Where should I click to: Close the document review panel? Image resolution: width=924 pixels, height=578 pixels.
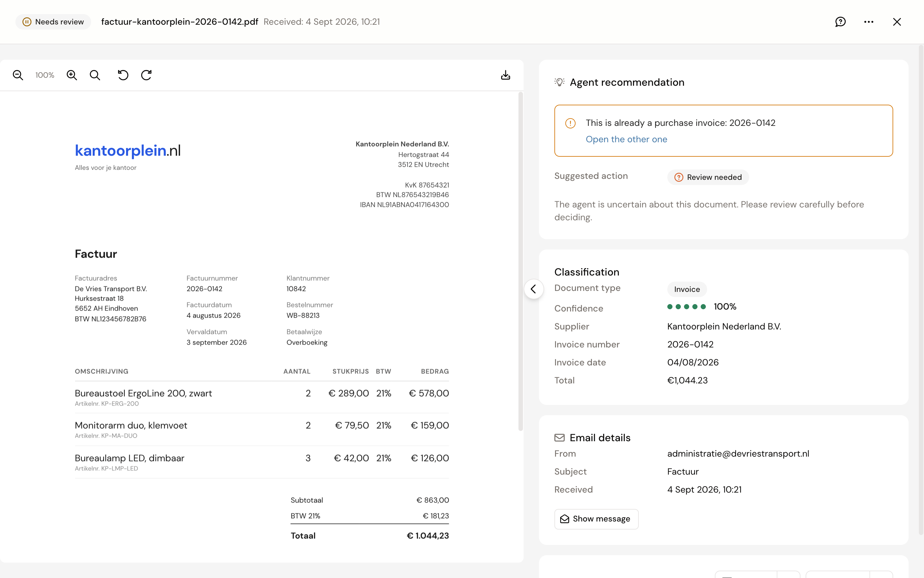point(897,22)
